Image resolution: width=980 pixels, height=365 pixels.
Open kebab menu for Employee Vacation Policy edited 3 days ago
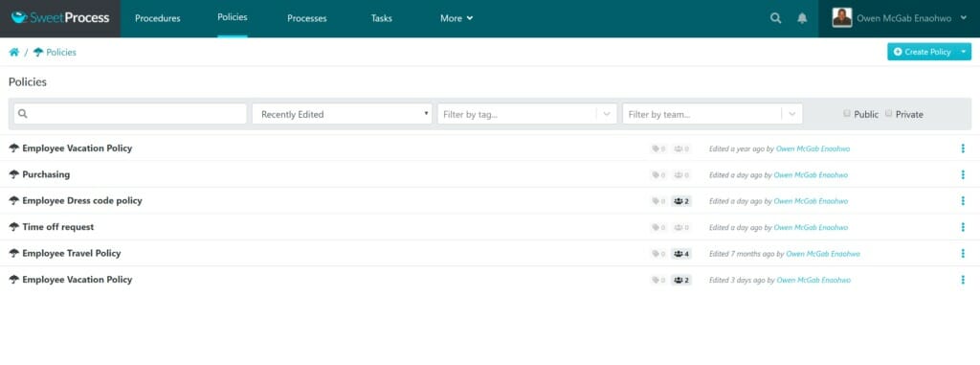[963, 280]
